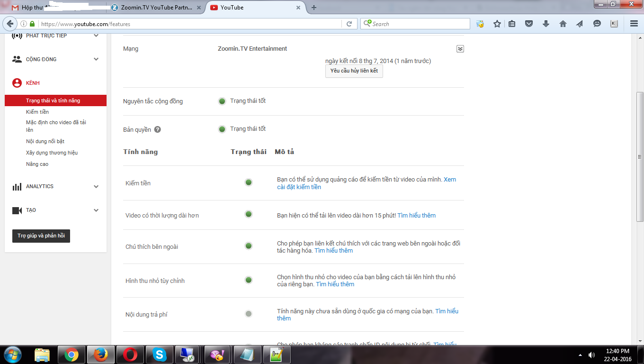Bookmark this page with the star icon

pos(497,24)
